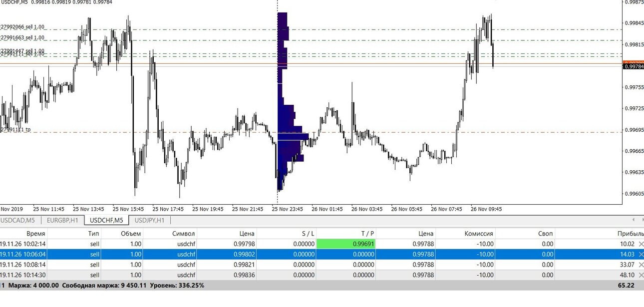This screenshot has height=307, width=644.
Task: Click commission -10.00 in the 10:02:14 row
Action: pyautogui.click(x=485, y=244)
